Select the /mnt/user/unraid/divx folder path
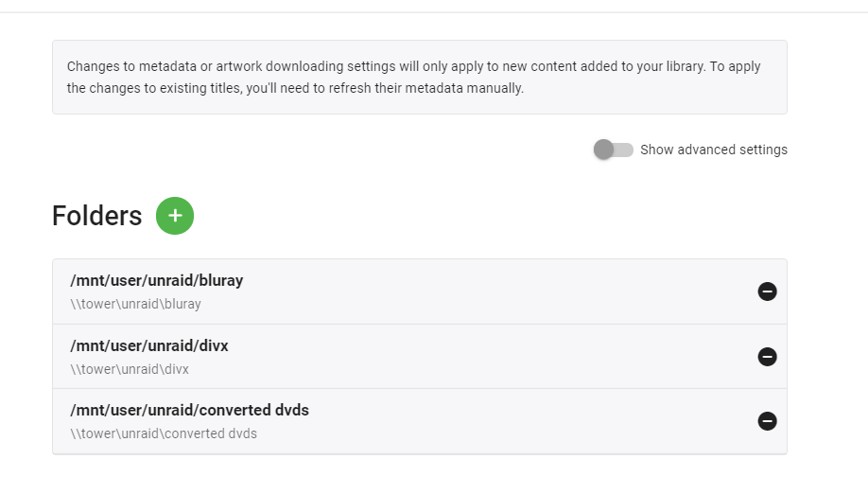The image size is (868, 477). pos(149,346)
